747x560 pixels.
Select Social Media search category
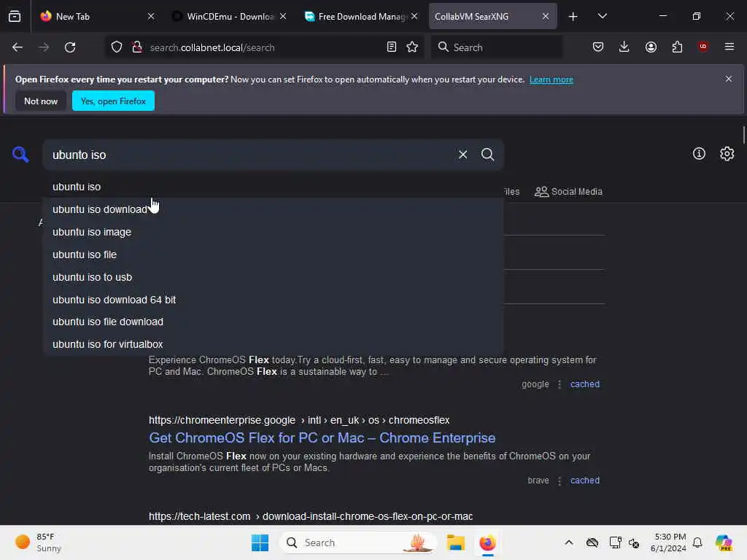pos(568,192)
